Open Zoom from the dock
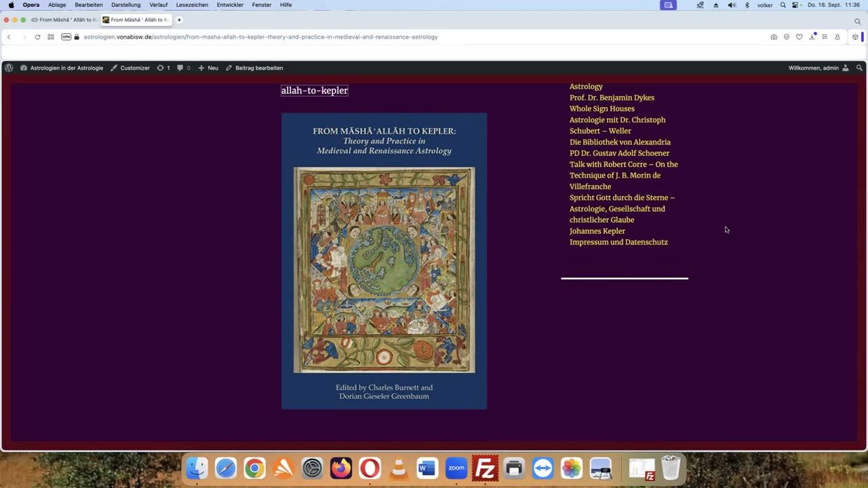Screen dimensions: 868x488 pyautogui.click(x=456, y=468)
